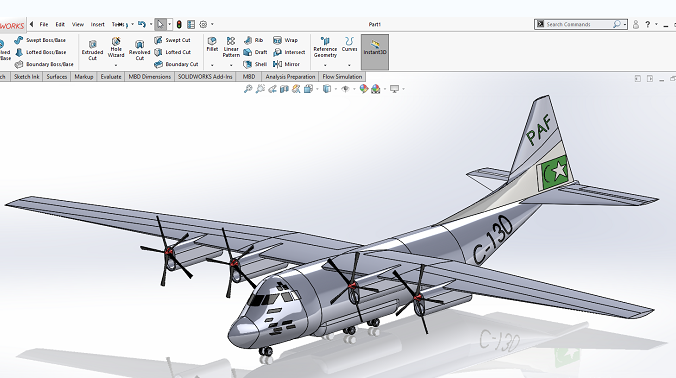This screenshot has height=378, width=676.
Task: Click the Hide/Show Items eye icon
Action: [x=345, y=89]
